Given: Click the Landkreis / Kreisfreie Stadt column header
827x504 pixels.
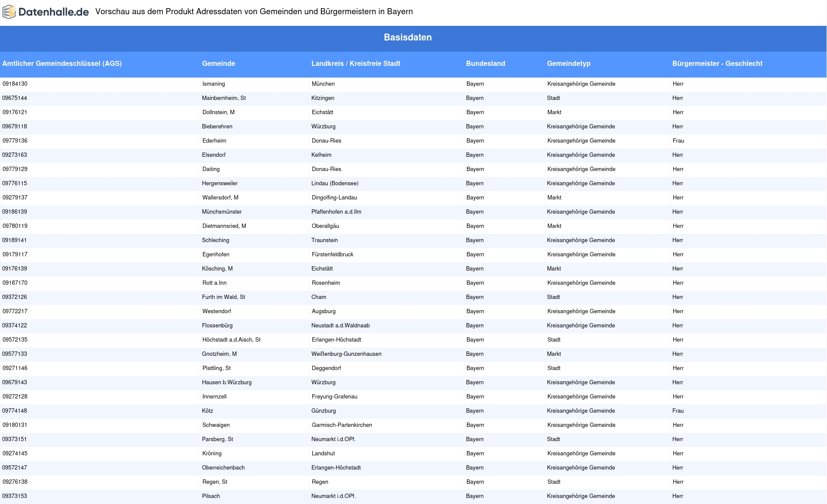Looking at the screenshot, I should coord(356,63).
